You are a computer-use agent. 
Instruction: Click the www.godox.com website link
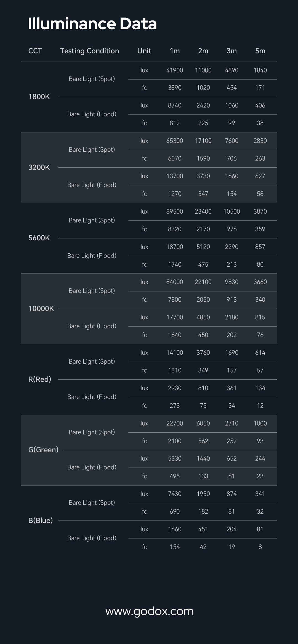pos(149,611)
